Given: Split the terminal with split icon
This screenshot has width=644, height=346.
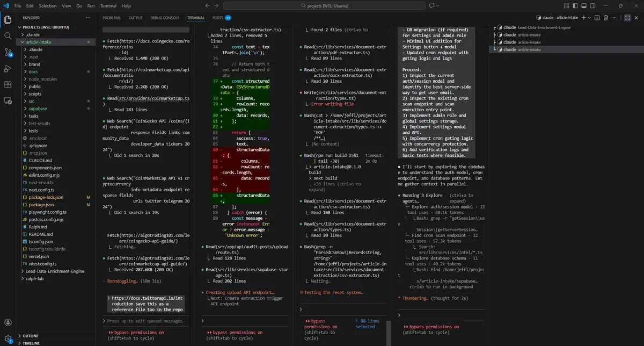Looking at the screenshot, I should [x=598, y=18].
